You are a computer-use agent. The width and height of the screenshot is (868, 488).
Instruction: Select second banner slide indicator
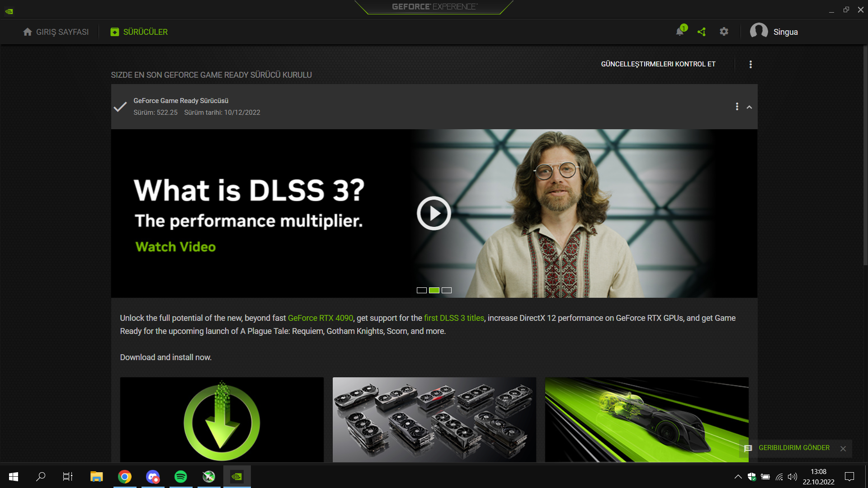434,291
